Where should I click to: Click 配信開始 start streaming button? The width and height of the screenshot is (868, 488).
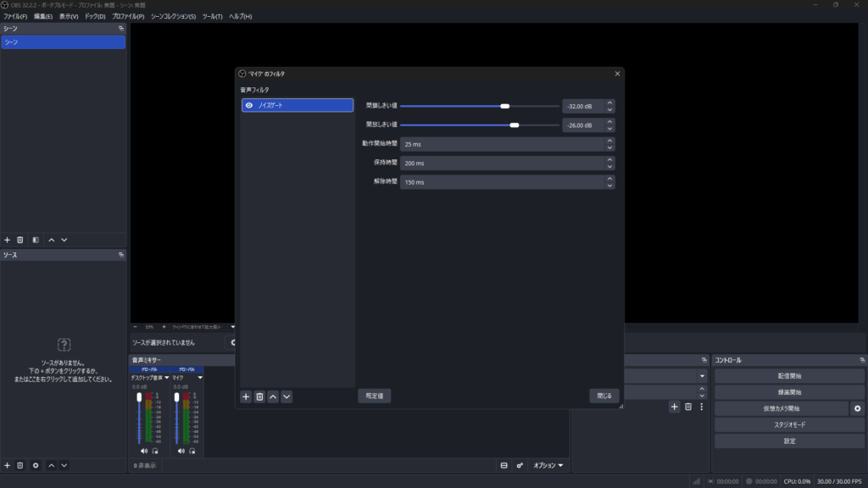tap(789, 375)
